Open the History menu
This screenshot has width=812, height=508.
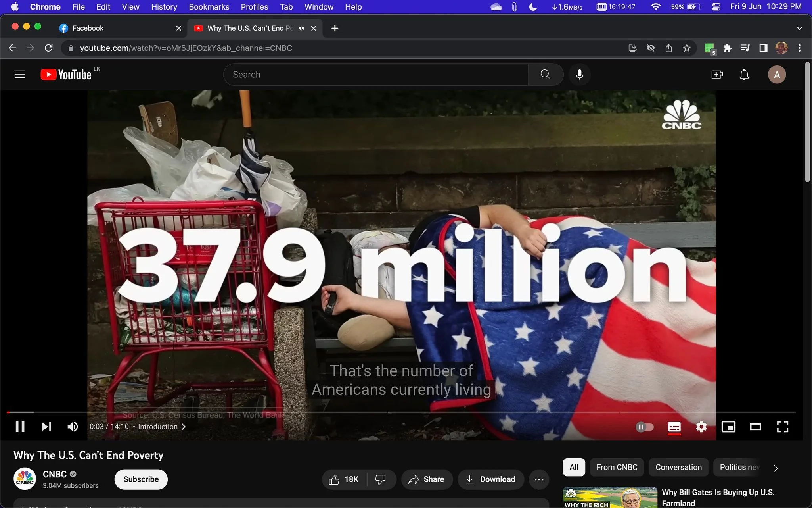point(164,7)
